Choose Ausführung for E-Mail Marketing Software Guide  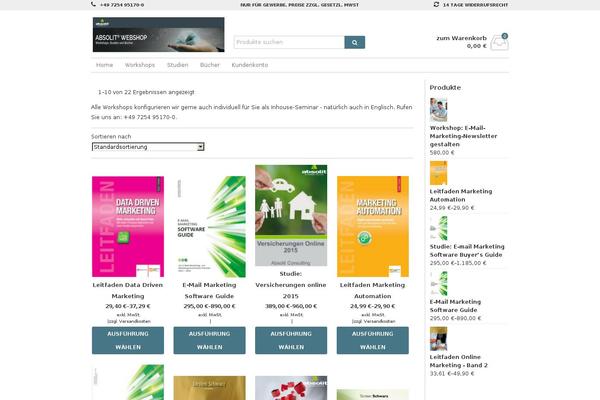209,340
